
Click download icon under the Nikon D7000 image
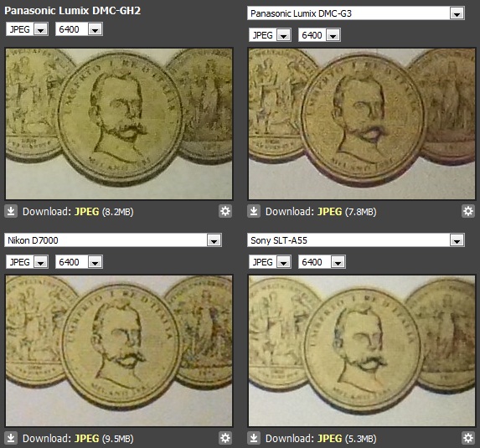pos(11,438)
